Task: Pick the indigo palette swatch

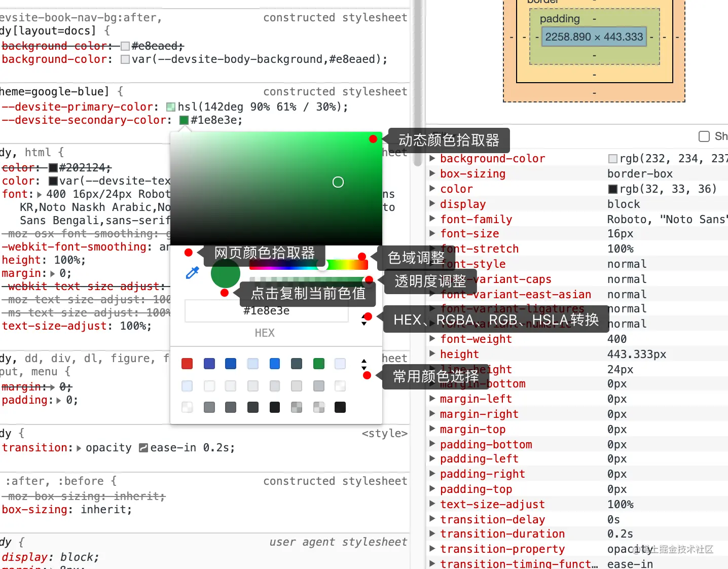Action: coord(209,364)
